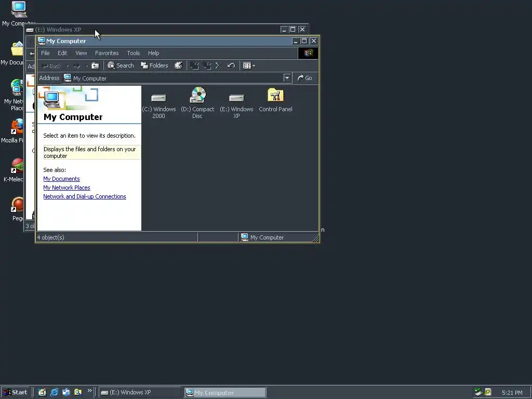This screenshot has width=532, height=399.
Task: Expand the Forward history dropdown arrow
Action: pyautogui.click(x=87, y=66)
